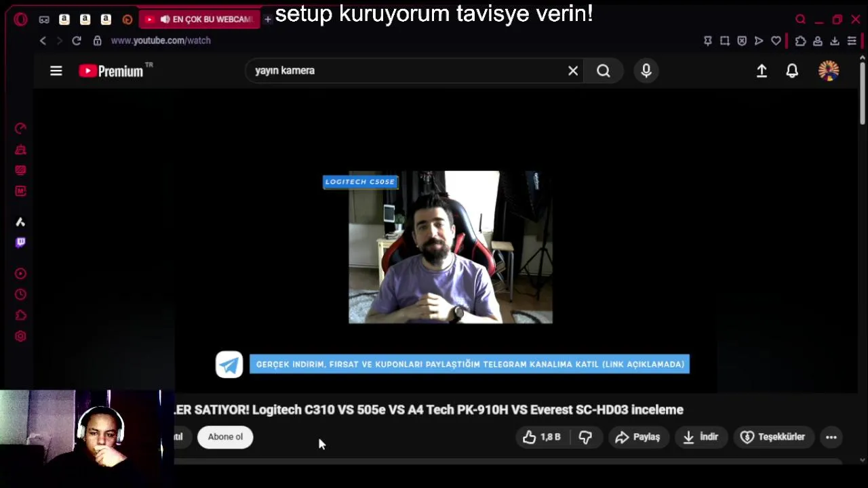Open the striped panel sidebar icon
Screen dimensions: 868x488
pyautogui.click(x=20, y=170)
